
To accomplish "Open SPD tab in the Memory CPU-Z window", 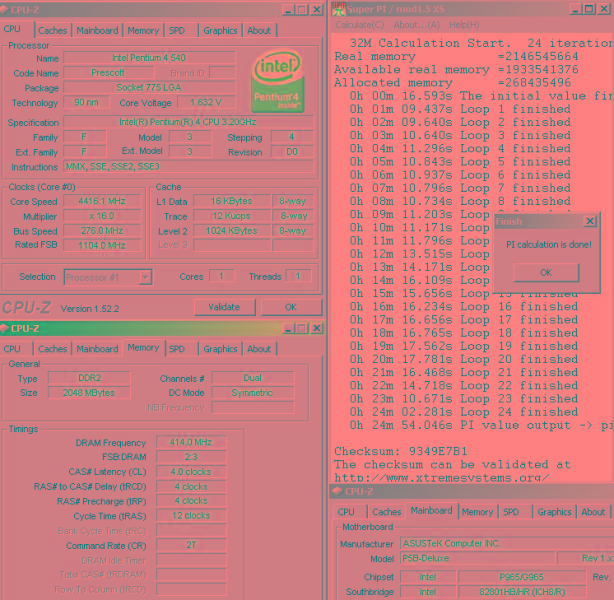I will [177, 349].
